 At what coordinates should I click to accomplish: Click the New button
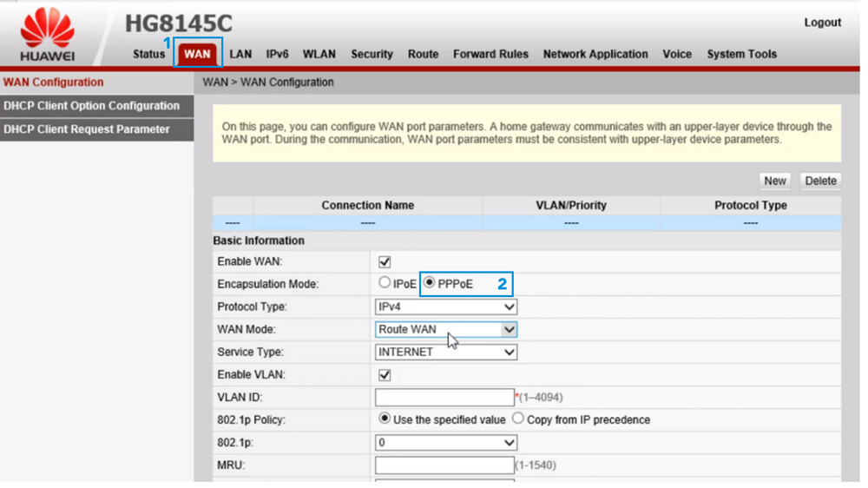[775, 181]
